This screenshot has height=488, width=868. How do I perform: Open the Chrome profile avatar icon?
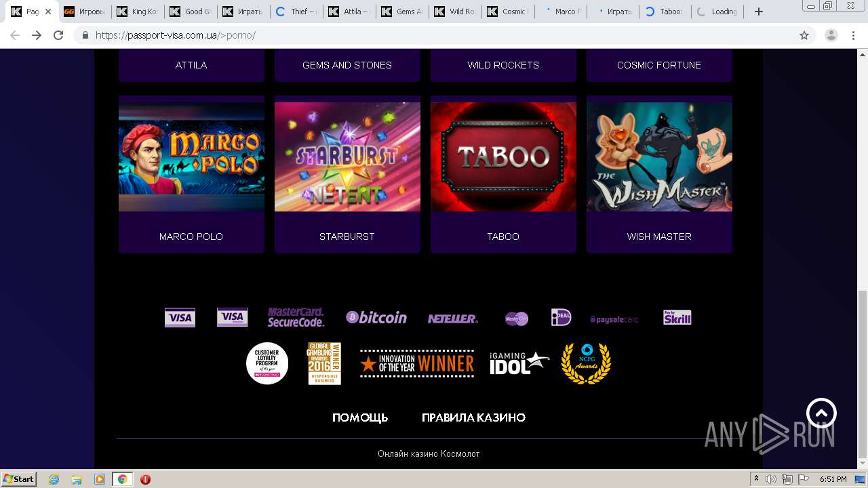coord(831,35)
